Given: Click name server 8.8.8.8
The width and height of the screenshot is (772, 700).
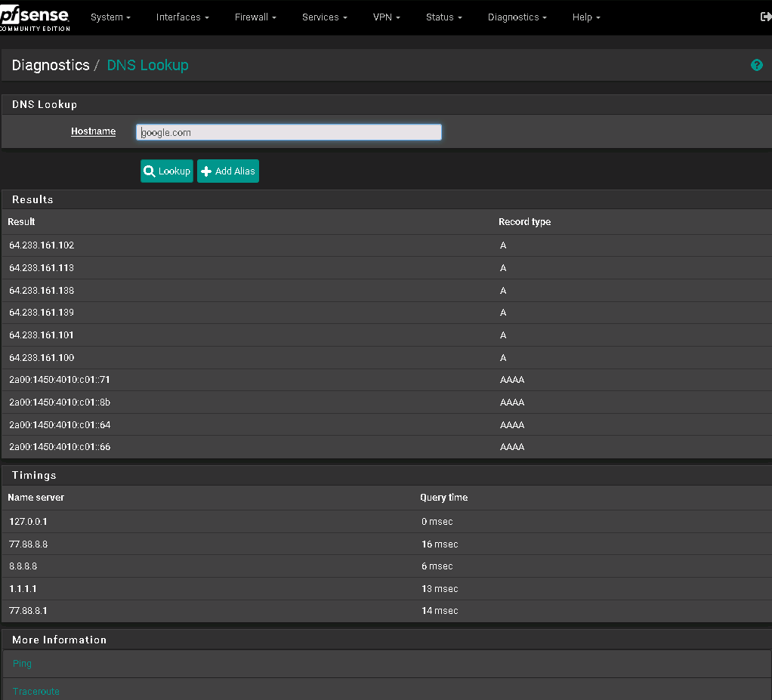Looking at the screenshot, I should 23,566.
